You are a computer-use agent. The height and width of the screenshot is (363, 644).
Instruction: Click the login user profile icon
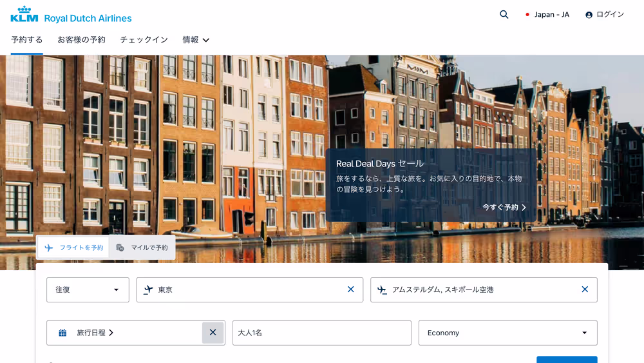tap(589, 15)
